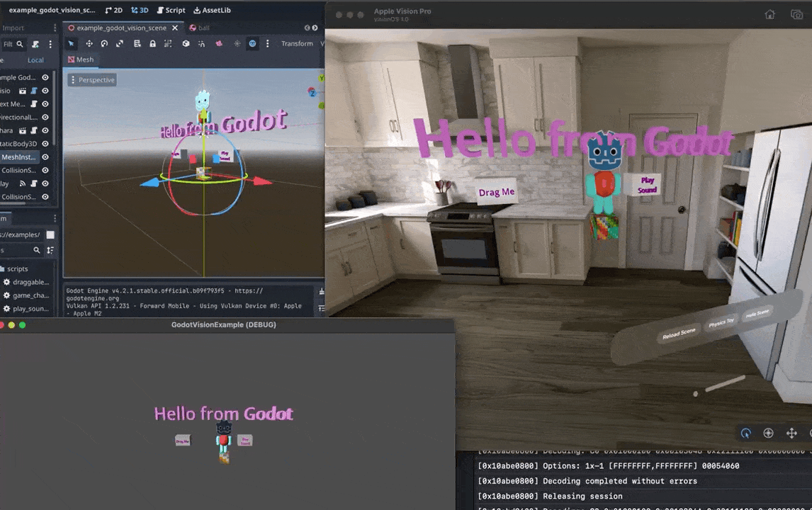Click the Reload Scene button in simulator
Image resolution: width=812 pixels, height=510 pixels.
click(679, 334)
